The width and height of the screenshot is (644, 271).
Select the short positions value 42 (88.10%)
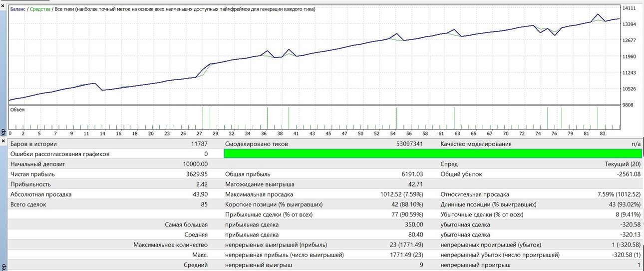pyautogui.click(x=407, y=204)
